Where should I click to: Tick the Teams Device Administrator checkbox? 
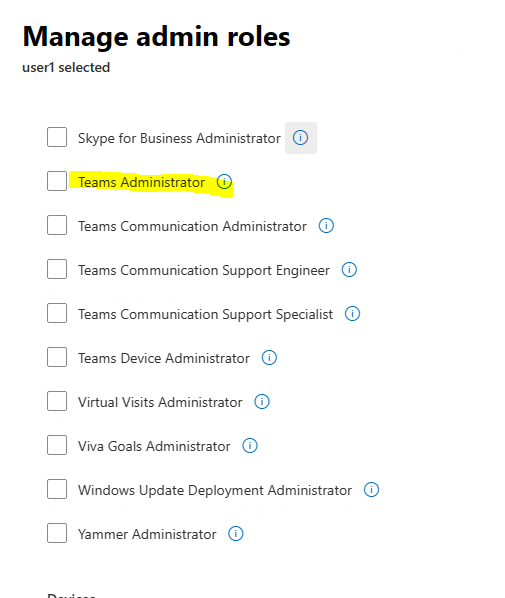pos(57,357)
